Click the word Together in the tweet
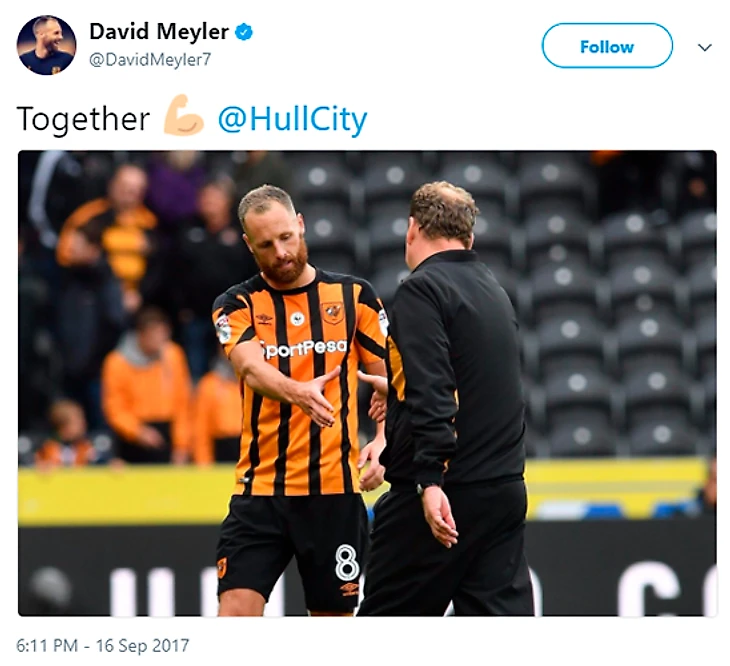 click(83, 120)
